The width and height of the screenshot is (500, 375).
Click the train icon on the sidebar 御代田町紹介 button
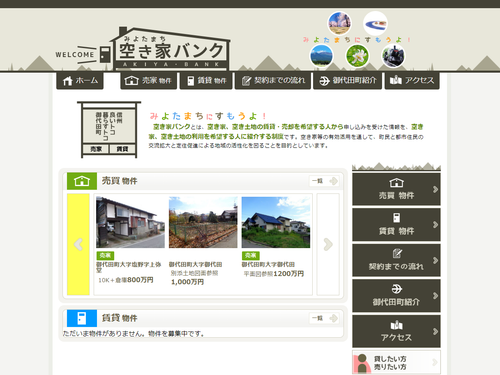396,289
